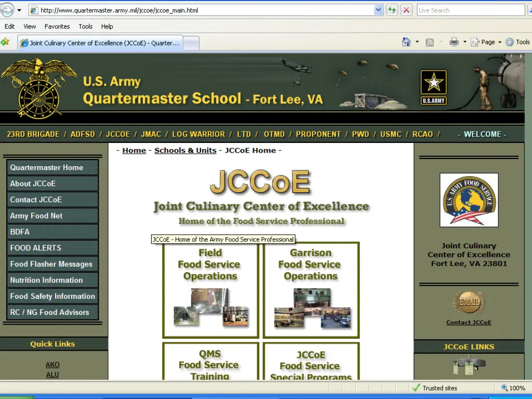Click the Contact JCCoE link under email icon
Viewport: 532px width, 399px height.
[469, 322]
